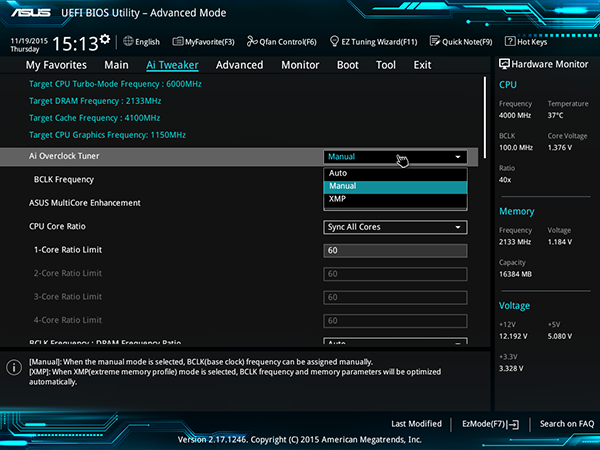Click the 1-Core Ratio Limit field
Image resolution: width=600 pixels, height=450 pixels.
(395, 251)
